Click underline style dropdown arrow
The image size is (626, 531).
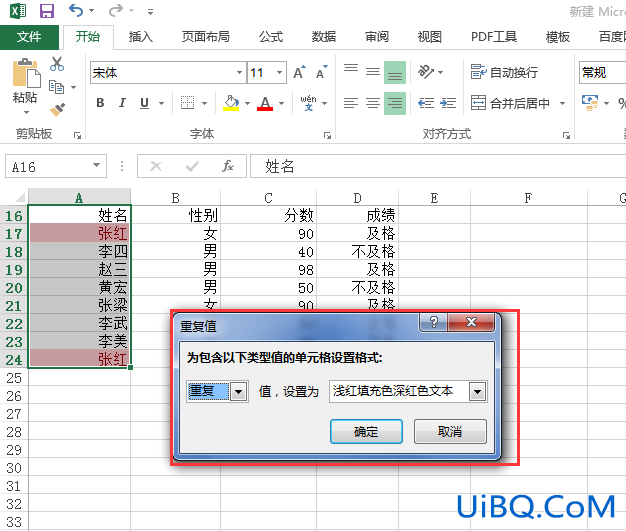click(x=162, y=103)
